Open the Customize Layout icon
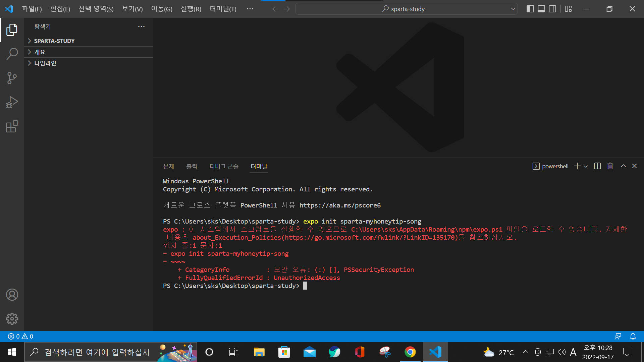Viewport: 644px width, 362px height. point(568,9)
